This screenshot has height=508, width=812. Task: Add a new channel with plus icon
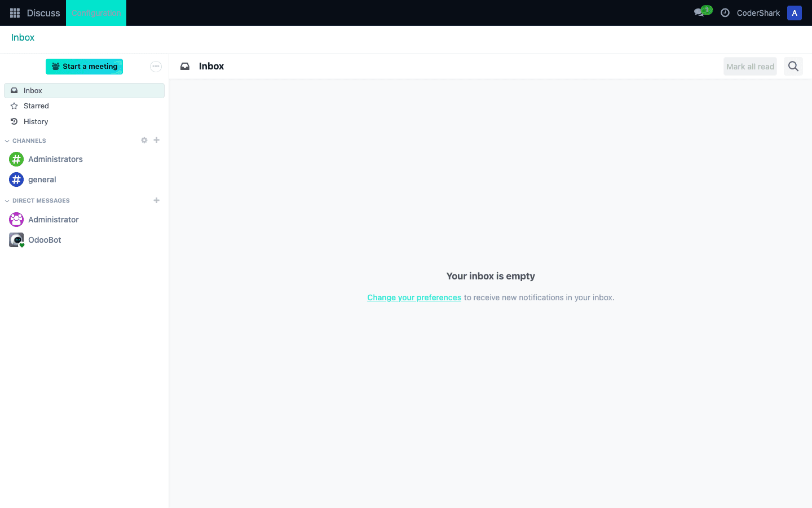(x=157, y=140)
